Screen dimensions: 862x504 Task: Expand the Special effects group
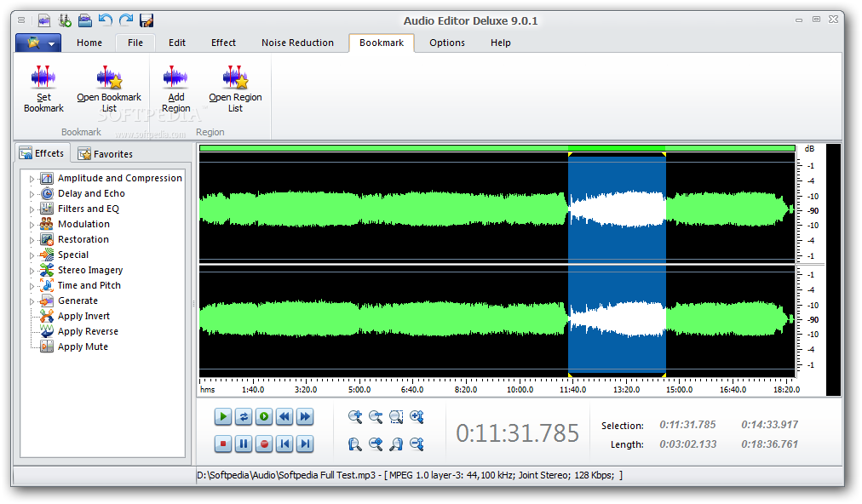point(32,255)
